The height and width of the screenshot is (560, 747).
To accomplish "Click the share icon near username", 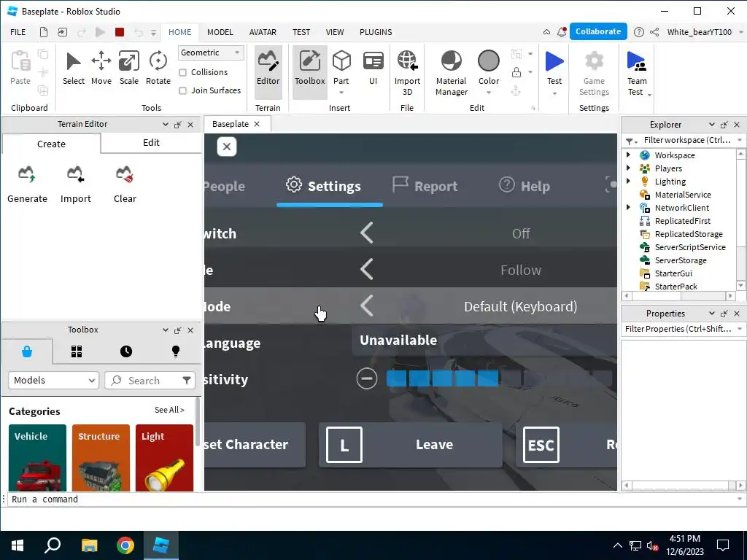I will coord(654,32).
